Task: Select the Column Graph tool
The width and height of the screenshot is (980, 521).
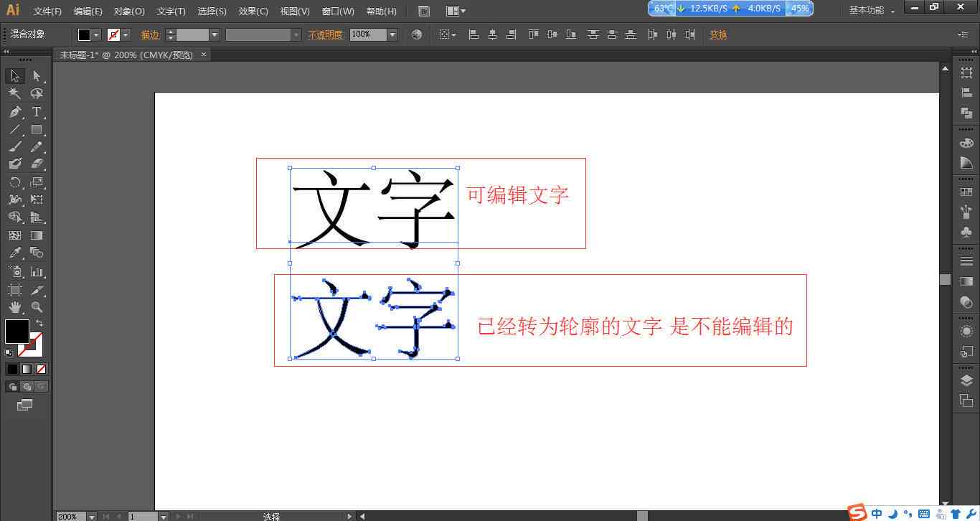Action: [x=37, y=272]
